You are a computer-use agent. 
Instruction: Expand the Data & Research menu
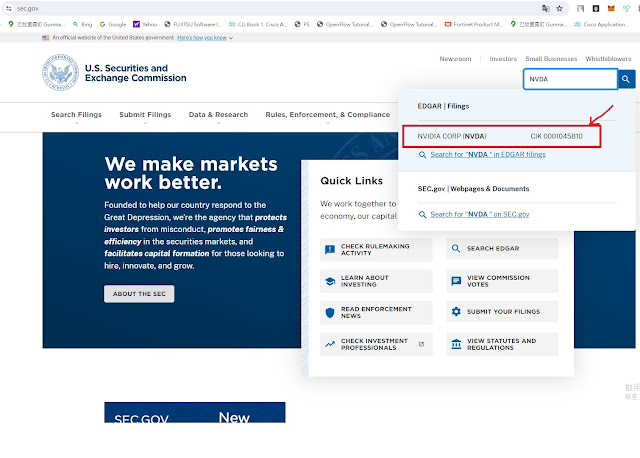pos(218,116)
